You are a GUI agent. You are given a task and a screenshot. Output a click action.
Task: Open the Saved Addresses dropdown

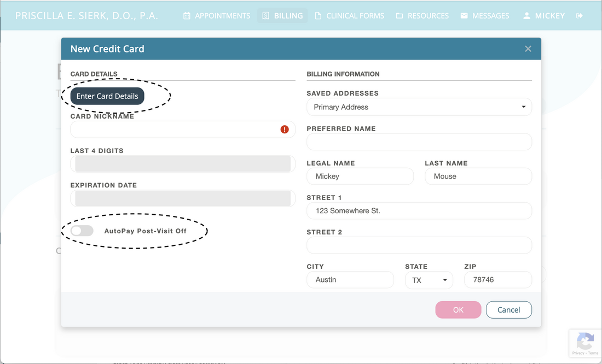click(419, 107)
